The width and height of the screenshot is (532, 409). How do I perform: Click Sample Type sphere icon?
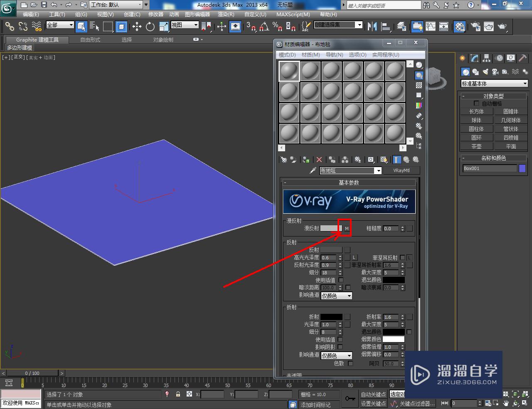click(x=419, y=65)
